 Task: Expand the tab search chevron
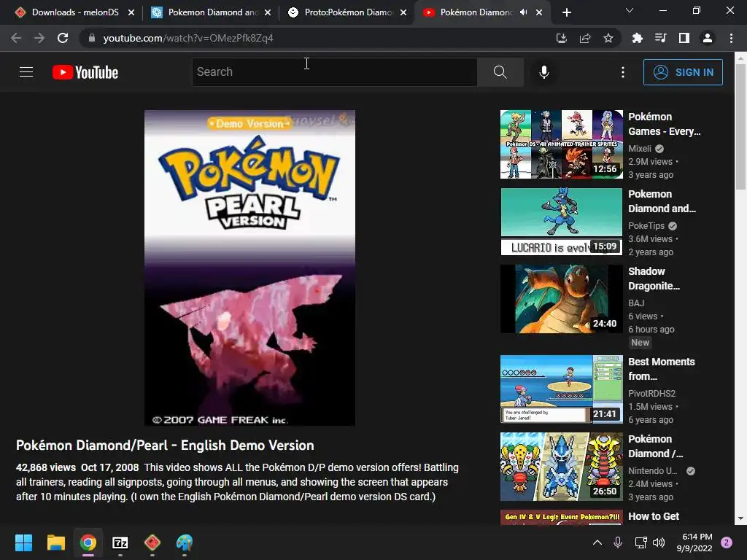pos(630,10)
